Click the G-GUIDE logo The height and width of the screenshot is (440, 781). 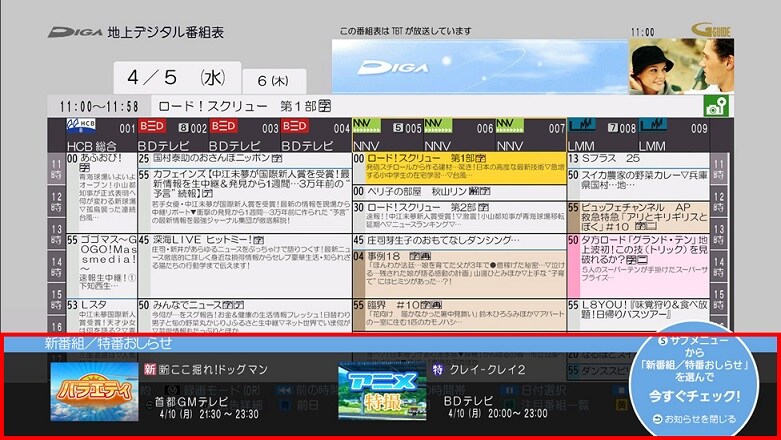pos(706,30)
